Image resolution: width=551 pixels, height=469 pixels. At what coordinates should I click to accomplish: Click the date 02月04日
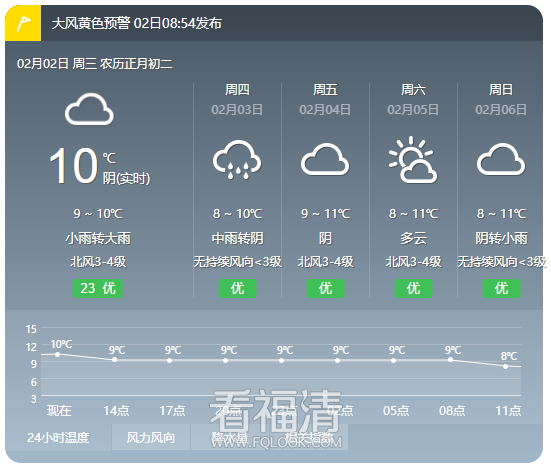[x=325, y=110]
